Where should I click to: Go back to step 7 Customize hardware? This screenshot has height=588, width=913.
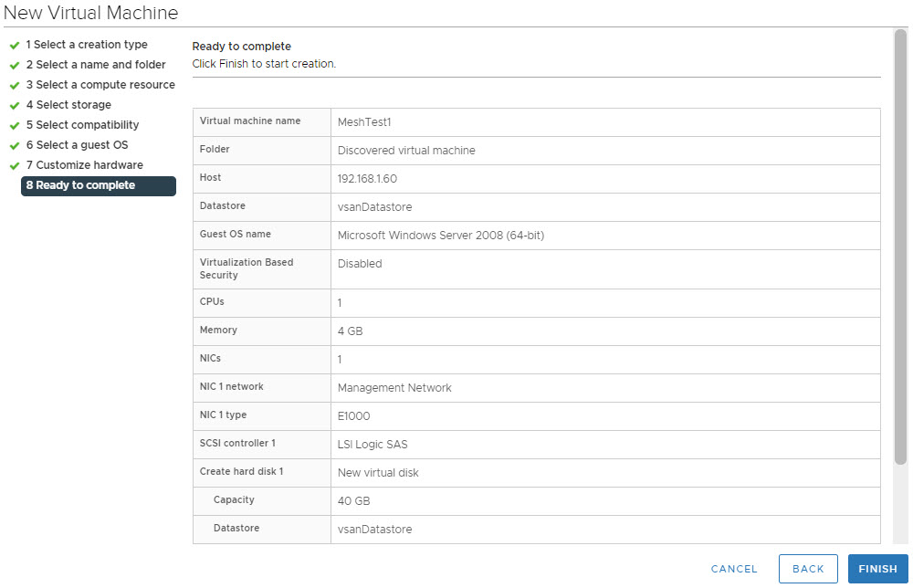[x=84, y=165]
